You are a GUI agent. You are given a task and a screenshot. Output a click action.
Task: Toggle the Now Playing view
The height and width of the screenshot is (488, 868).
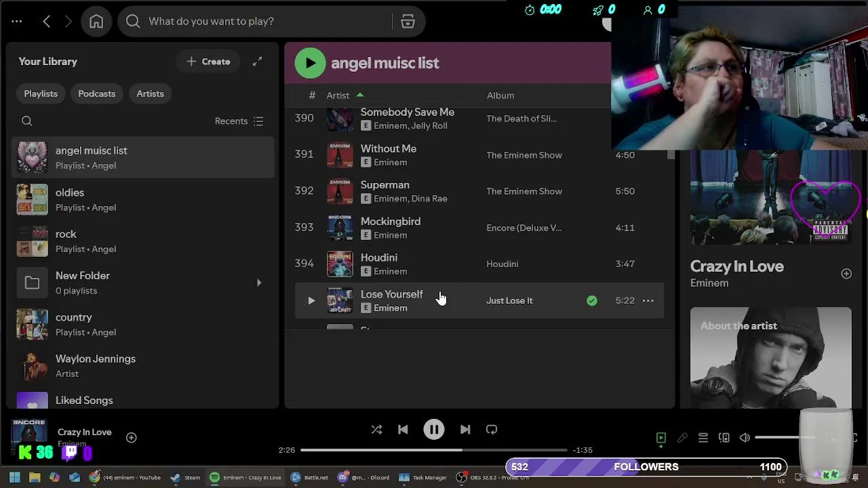click(x=661, y=438)
